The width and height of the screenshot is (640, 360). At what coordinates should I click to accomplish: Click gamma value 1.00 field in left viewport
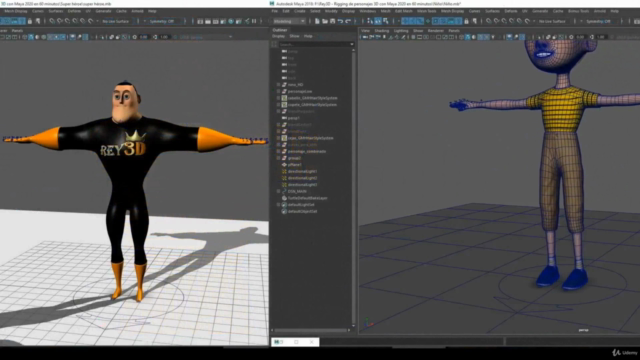(164, 37)
